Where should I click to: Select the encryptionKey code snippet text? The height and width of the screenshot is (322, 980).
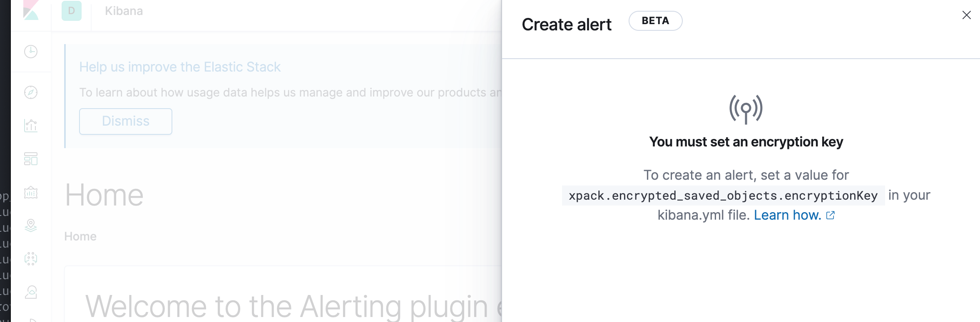coord(724,195)
